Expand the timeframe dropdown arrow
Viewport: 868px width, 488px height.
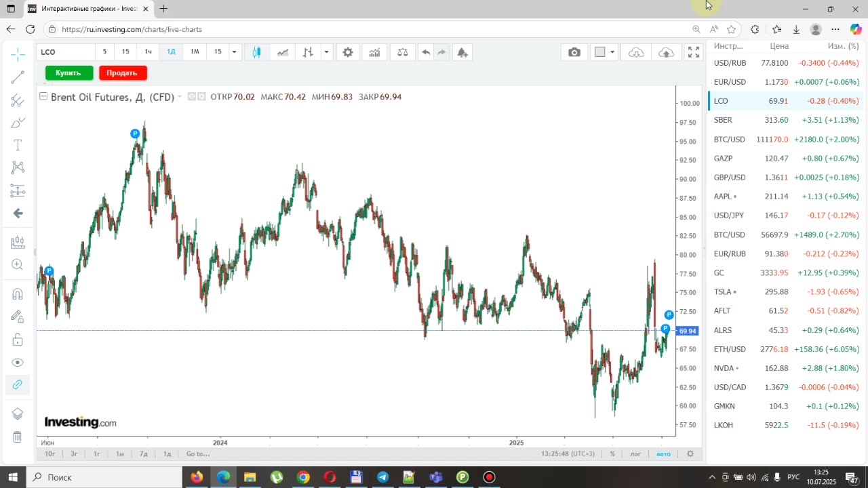(x=234, y=52)
